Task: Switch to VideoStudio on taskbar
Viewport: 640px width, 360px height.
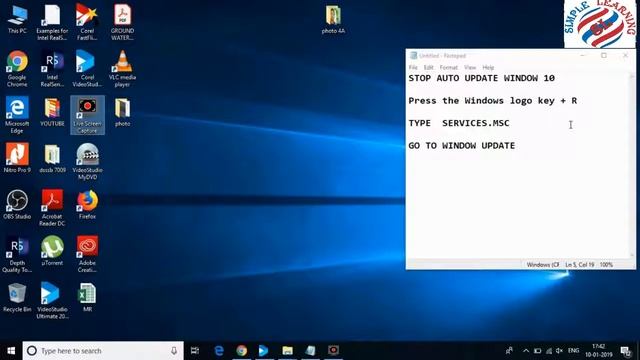Action: point(264,351)
